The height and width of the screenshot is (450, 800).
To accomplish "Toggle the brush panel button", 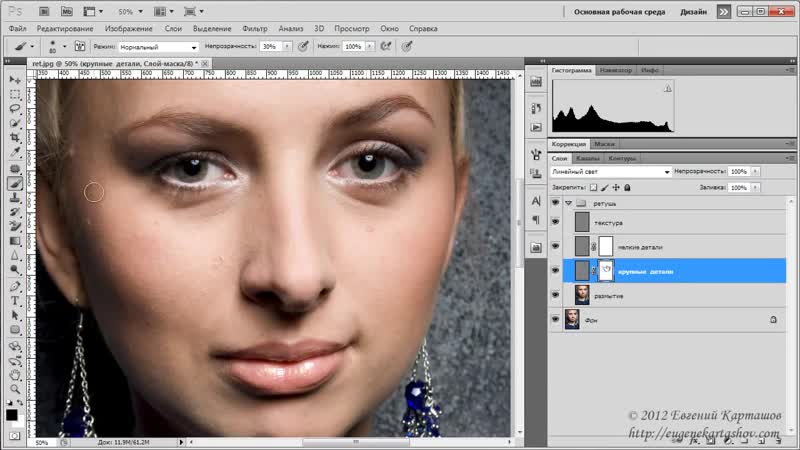I will point(80,46).
